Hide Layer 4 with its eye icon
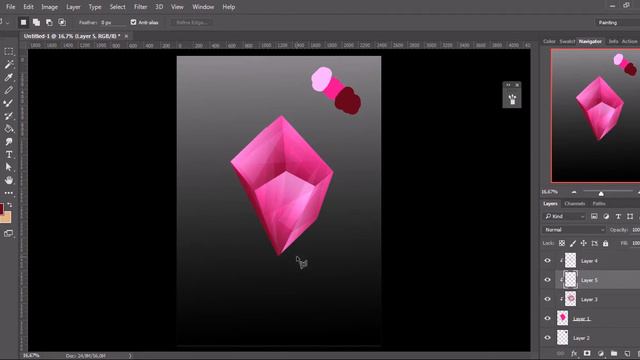640x360 pixels. (x=548, y=260)
